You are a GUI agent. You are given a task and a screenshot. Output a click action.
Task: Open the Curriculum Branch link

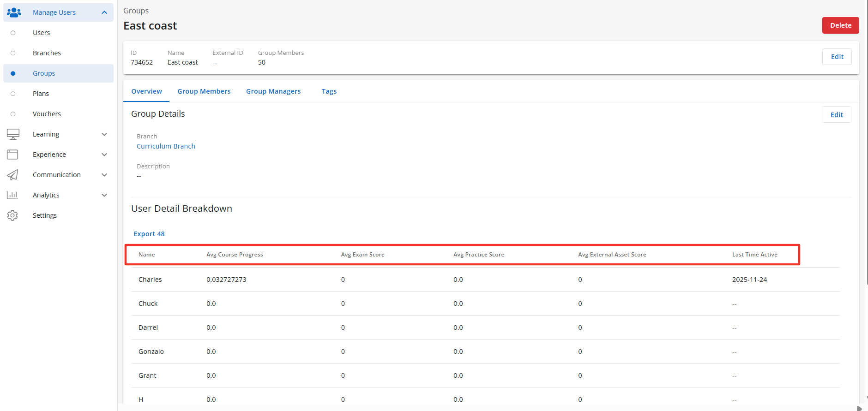click(x=166, y=146)
